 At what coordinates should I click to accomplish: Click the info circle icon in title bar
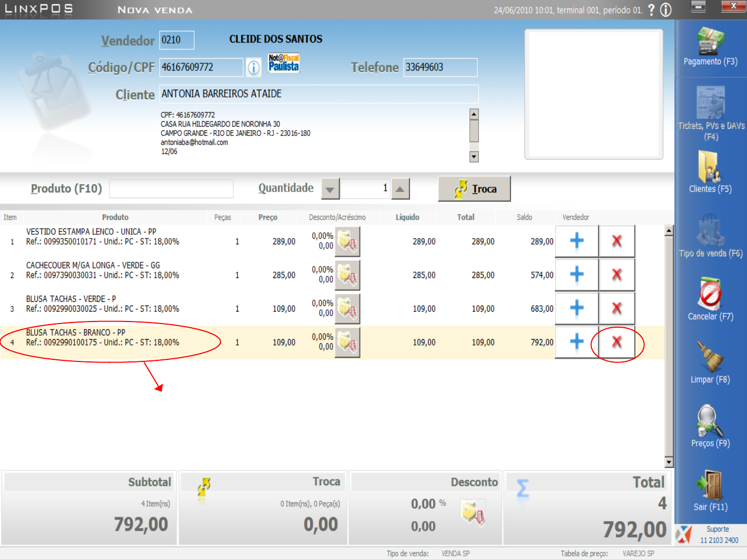pyautogui.click(x=666, y=10)
